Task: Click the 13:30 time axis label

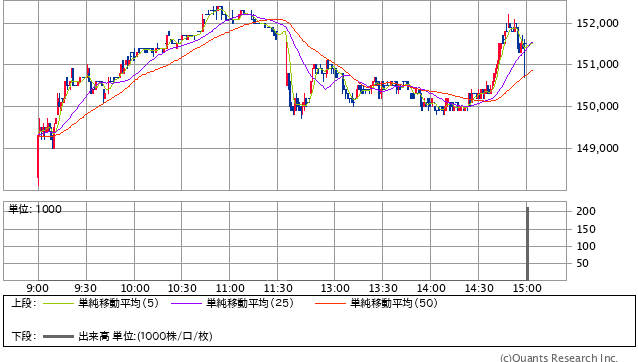Action: point(383,288)
